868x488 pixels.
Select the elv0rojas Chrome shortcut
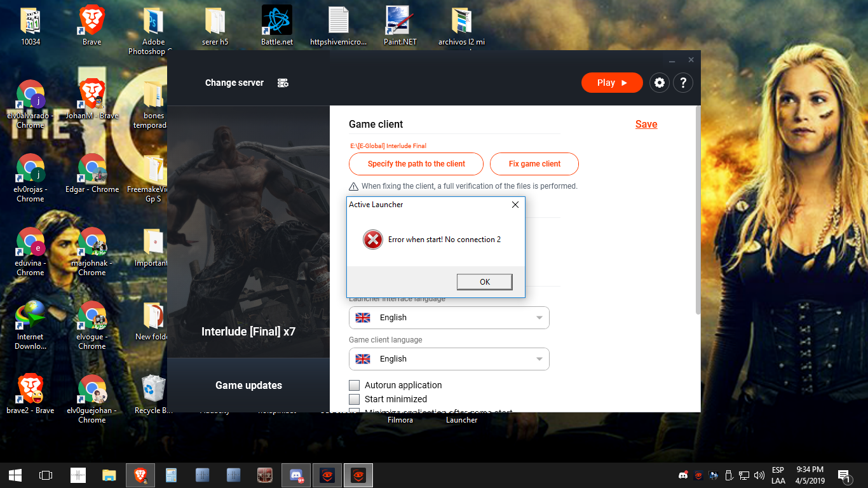click(31, 178)
